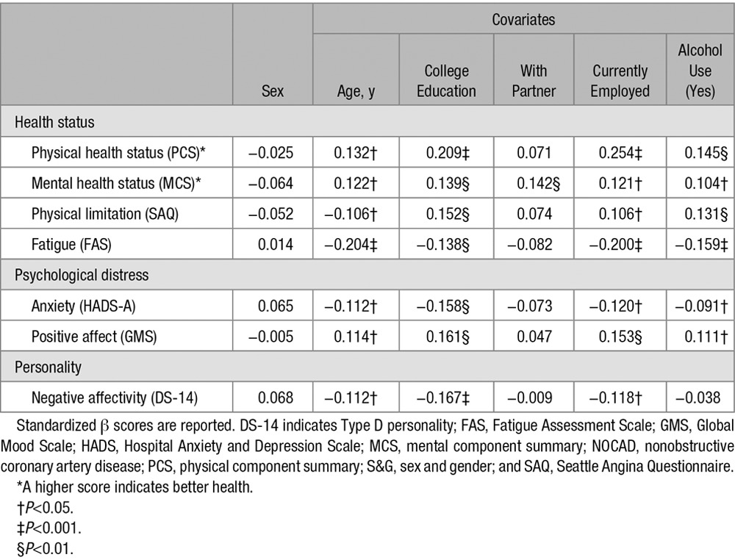Click the −0.204‡ cell in the Fatigue row

(356, 245)
